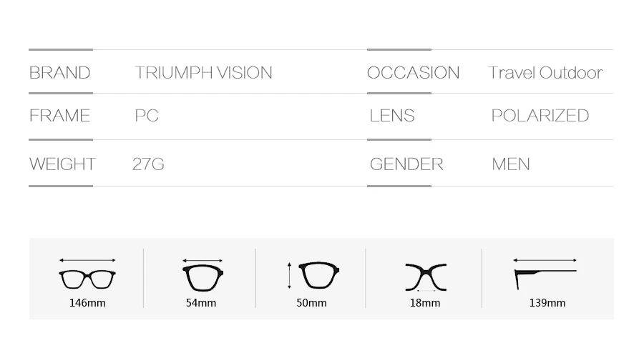Select the 50mm measurement label
The width and height of the screenshot is (644, 348).
[311, 303]
